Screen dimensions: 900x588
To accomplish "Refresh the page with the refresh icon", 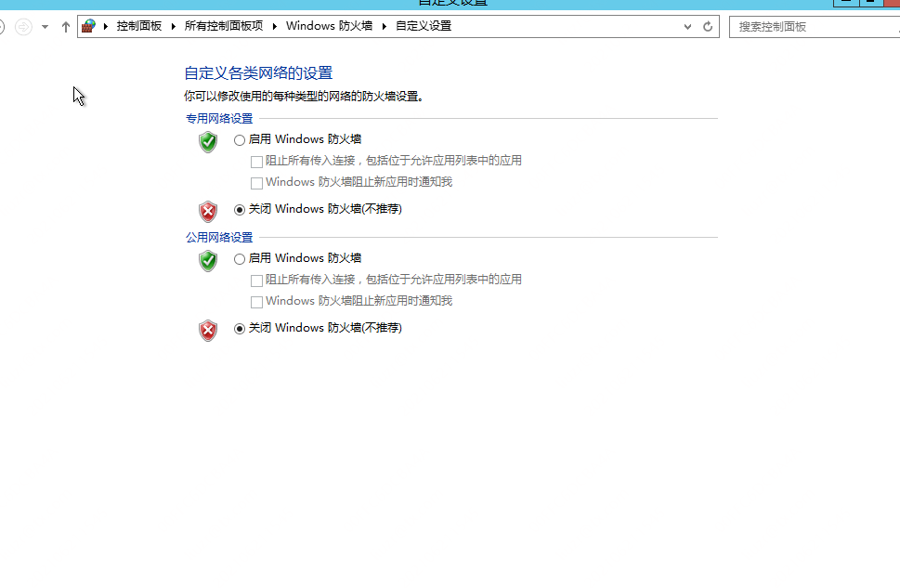I will 708,26.
